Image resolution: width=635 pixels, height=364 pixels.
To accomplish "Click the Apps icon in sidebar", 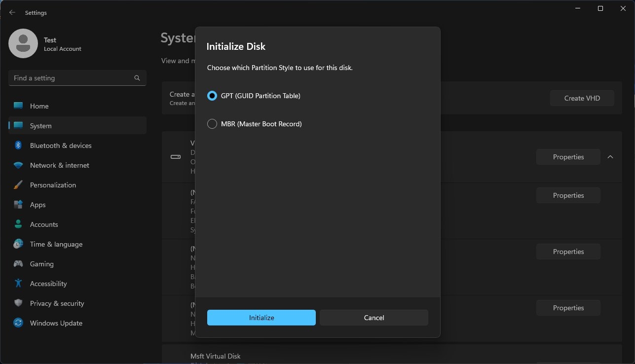I will click(18, 205).
